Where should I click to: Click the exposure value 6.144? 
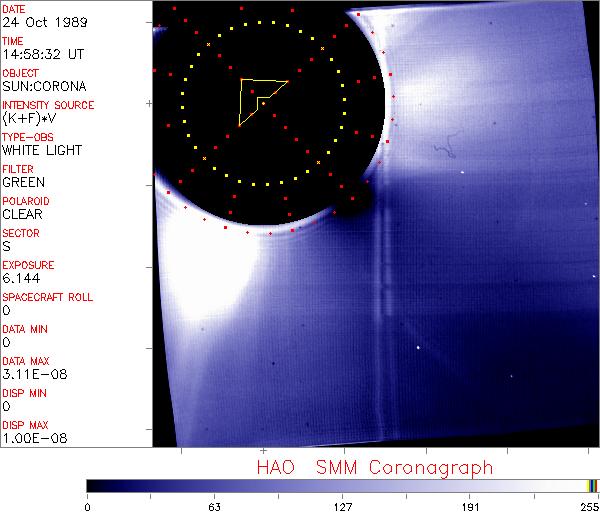click(x=21, y=279)
